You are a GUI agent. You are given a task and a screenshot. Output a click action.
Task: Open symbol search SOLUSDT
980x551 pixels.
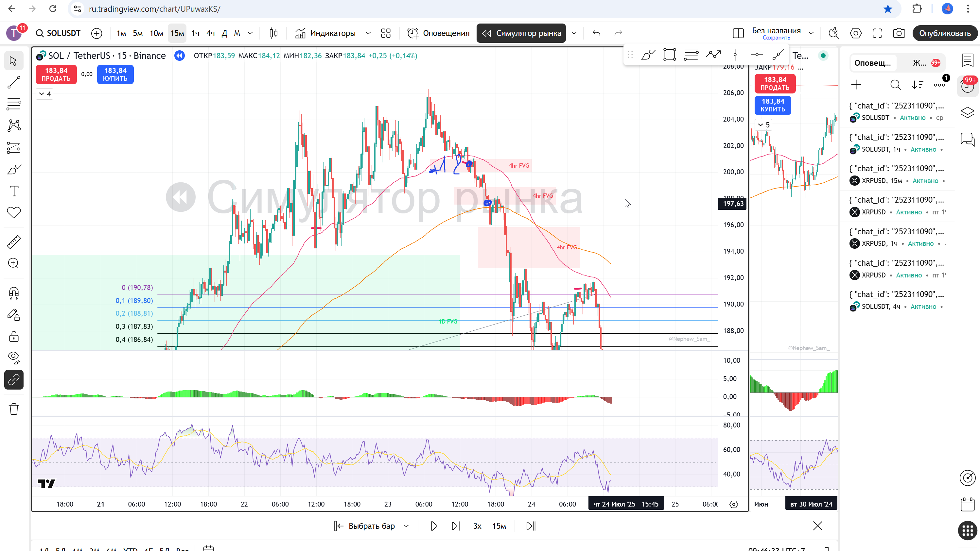click(x=58, y=33)
